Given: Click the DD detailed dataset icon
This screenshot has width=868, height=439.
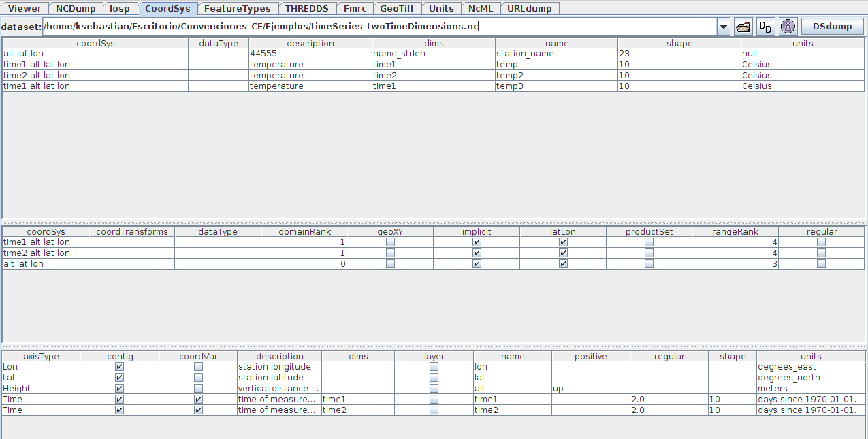Looking at the screenshot, I should [766, 27].
